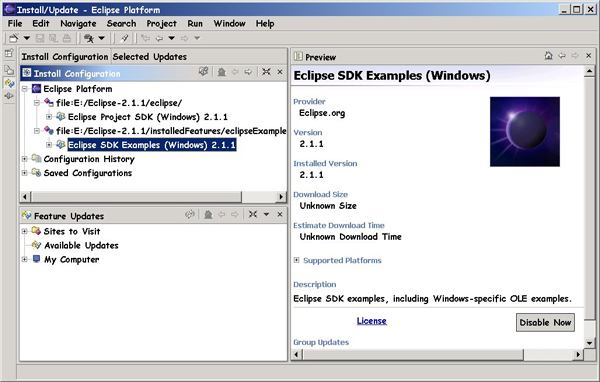
Task: Open the File menu
Action: point(15,24)
